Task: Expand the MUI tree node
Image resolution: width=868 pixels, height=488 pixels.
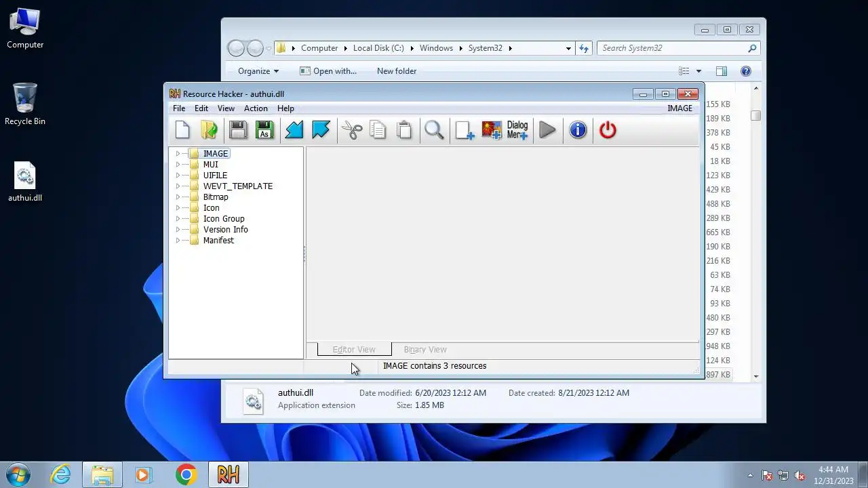Action: coord(178,165)
